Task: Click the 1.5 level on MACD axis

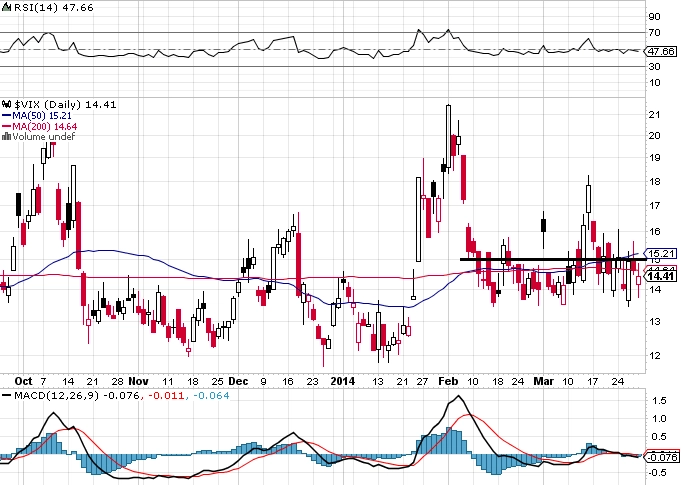Action: pyautogui.click(x=659, y=401)
